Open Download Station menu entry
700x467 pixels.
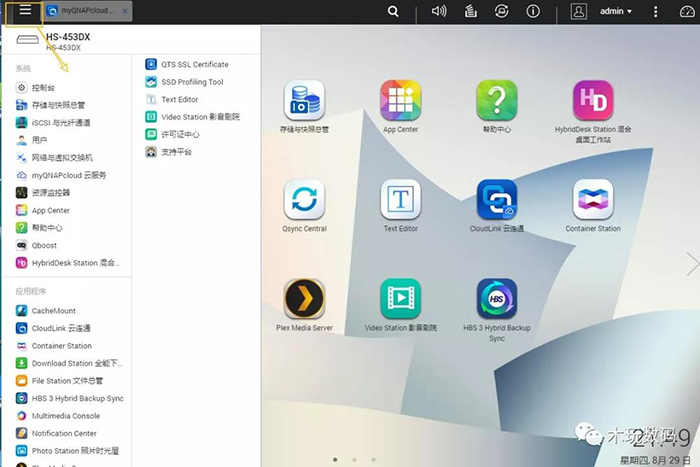(x=69, y=363)
